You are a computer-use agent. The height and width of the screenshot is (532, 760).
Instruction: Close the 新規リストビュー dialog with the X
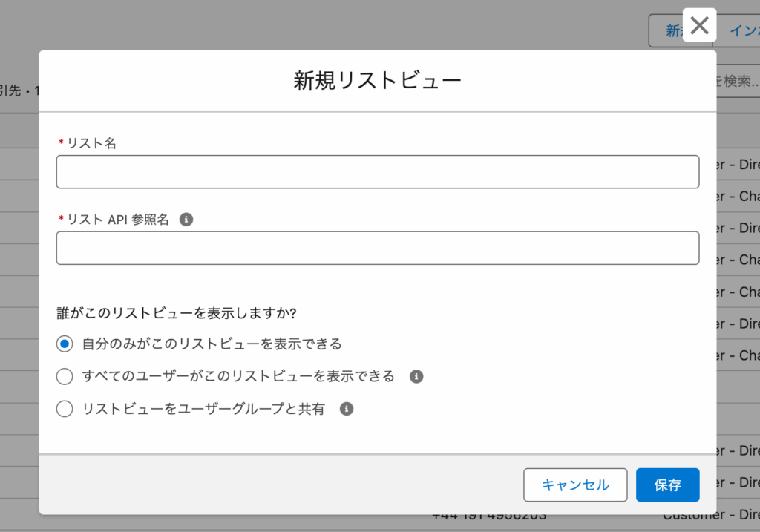click(699, 25)
